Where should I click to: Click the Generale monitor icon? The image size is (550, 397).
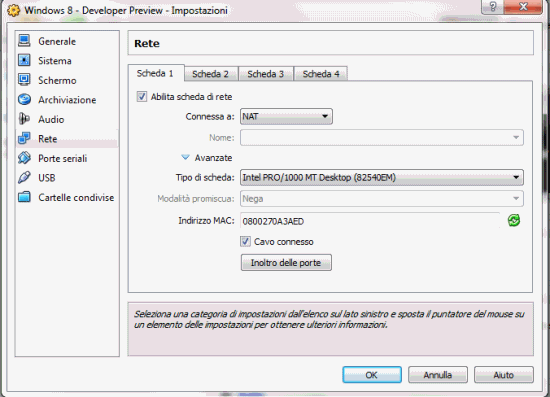tap(24, 41)
